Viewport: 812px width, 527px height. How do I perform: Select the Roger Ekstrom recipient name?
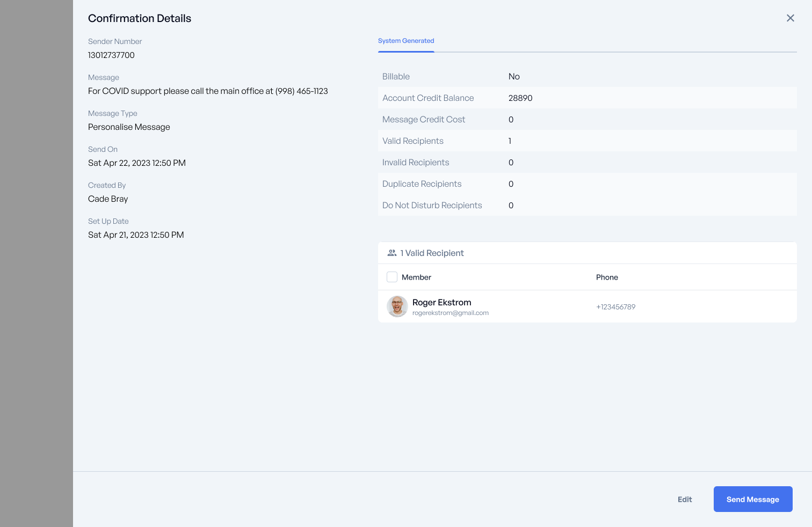point(441,302)
